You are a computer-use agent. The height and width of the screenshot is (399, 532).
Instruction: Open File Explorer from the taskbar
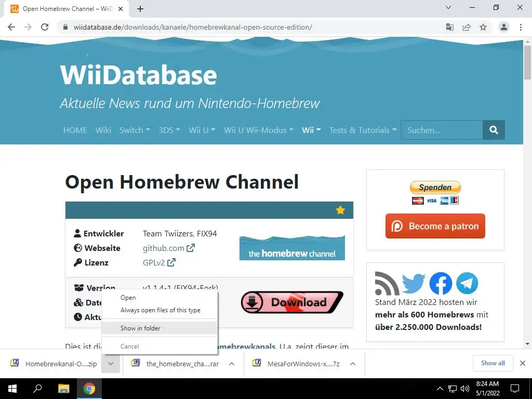(x=63, y=389)
